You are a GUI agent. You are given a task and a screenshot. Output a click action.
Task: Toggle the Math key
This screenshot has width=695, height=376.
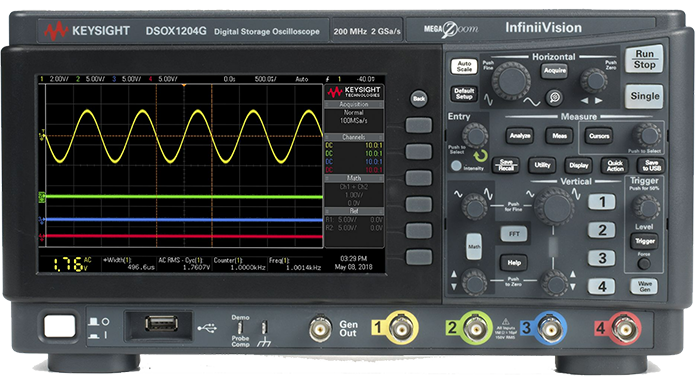coord(474,247)
